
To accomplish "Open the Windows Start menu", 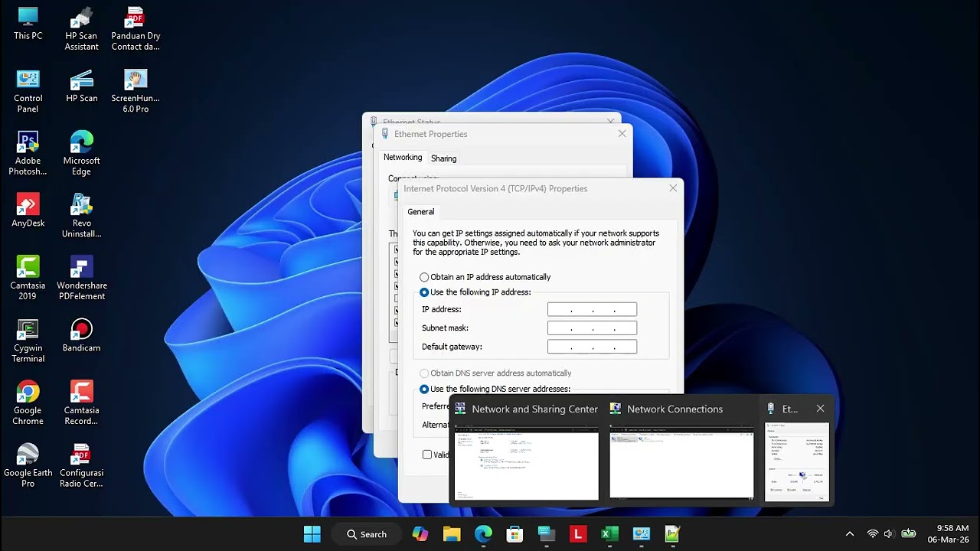I will point(312,534).
